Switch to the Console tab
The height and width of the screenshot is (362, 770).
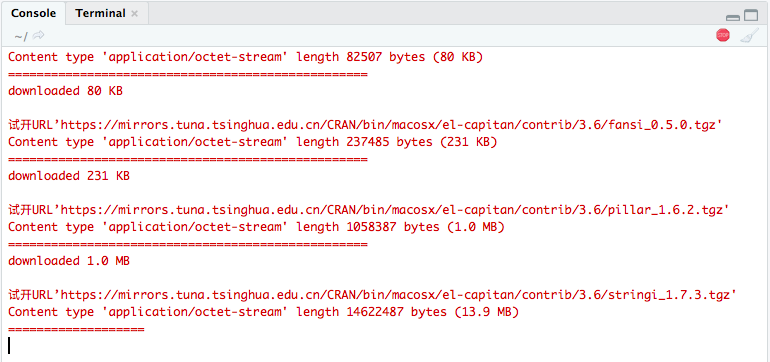click(x=33, y=14)
